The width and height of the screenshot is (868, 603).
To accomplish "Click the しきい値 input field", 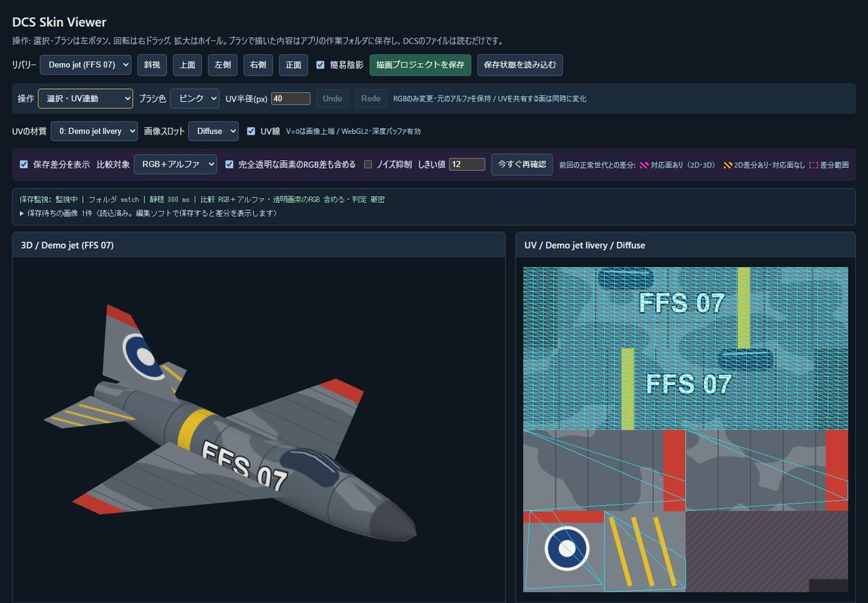I will coord(467,164).
